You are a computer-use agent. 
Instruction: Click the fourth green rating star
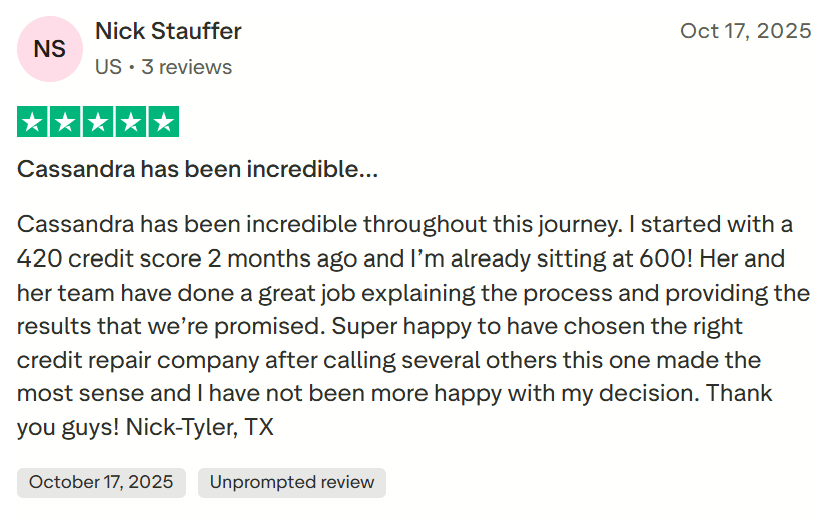[130, 122]
